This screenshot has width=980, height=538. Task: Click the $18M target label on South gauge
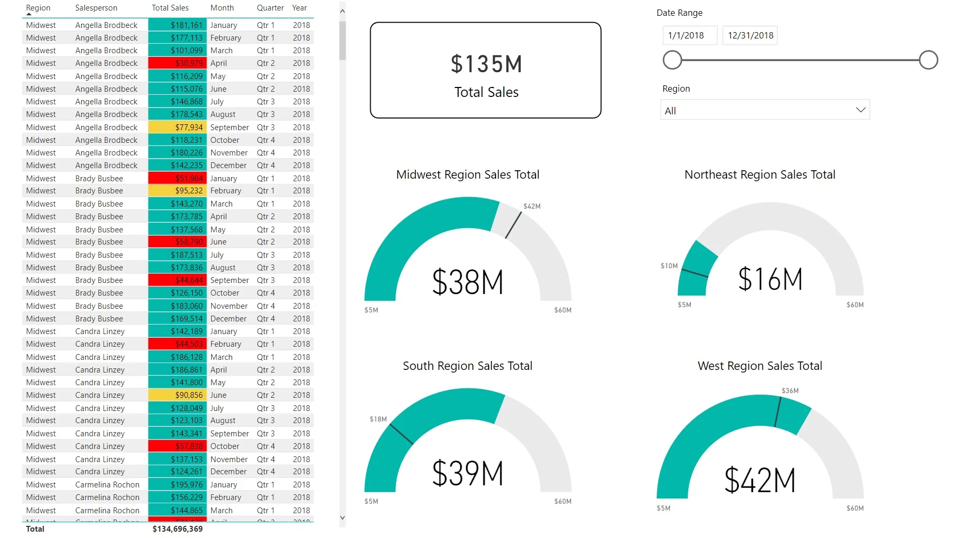378,419
